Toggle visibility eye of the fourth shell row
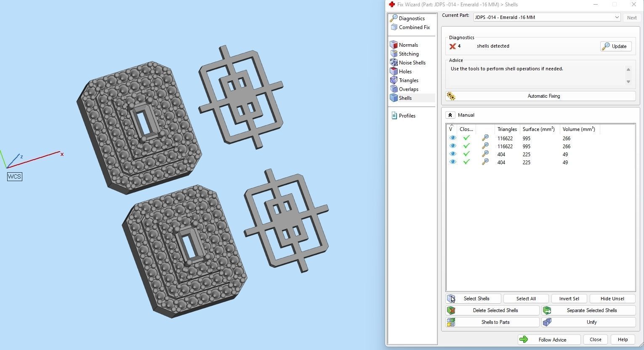 (452, 162)
